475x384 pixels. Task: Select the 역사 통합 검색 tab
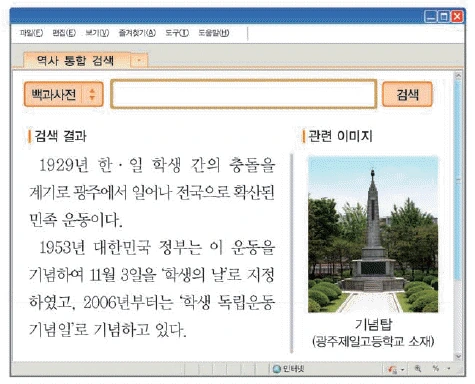(76, 60)
